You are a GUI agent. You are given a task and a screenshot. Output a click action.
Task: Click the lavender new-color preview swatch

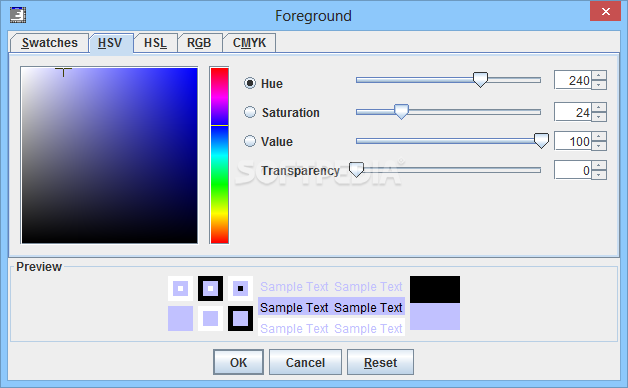click(x=435, y=316)
